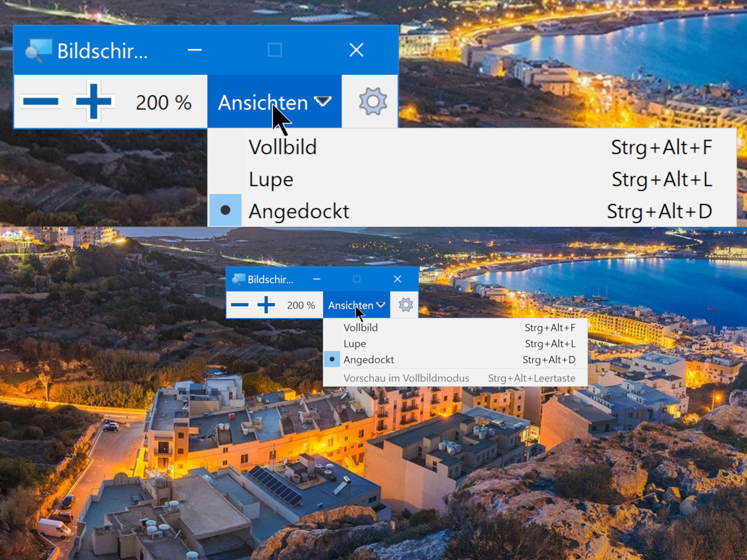
Task: Click the large magnified Bildschir... title text
Action: pos(102,50)
